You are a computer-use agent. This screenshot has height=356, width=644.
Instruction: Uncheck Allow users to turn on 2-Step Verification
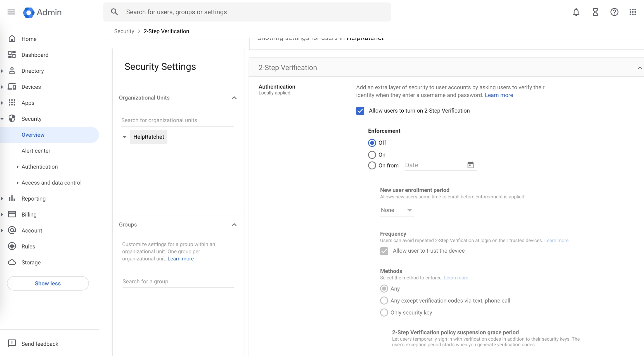360,111
